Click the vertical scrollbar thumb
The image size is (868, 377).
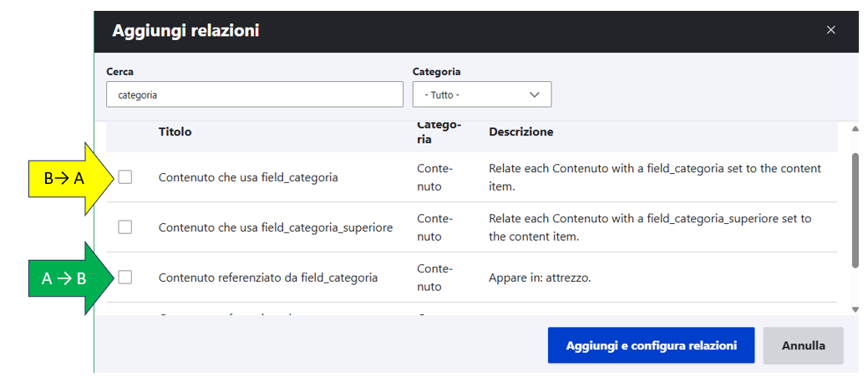click(x=854, y=209)
